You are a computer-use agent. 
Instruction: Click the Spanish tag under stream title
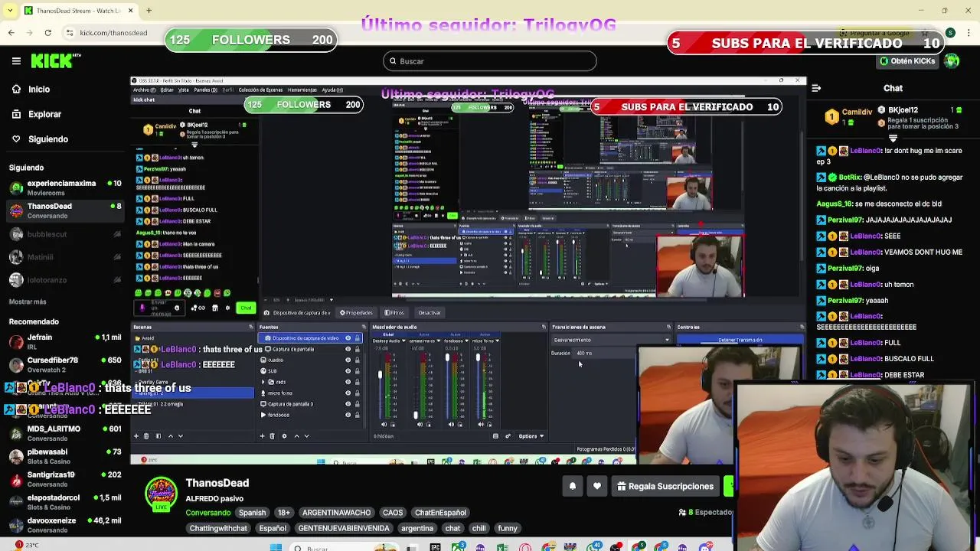tap(252, 513)
